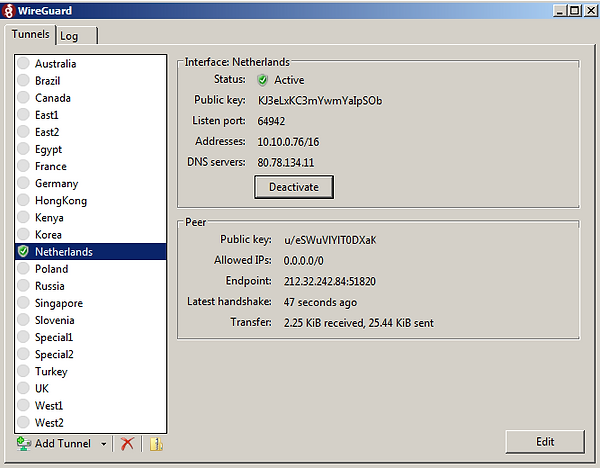Viewport: 600px width, 468px height.
Task: Click the inactive status circle beside Australia
Action: tap(23, 63)
